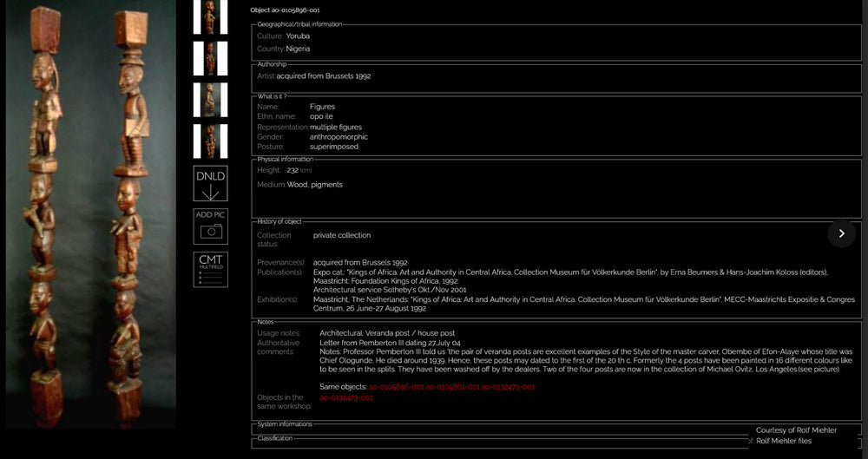868x459 pixels.
Task: Click the Rolf Miehler files credit
Action: [x=783, y=441]
